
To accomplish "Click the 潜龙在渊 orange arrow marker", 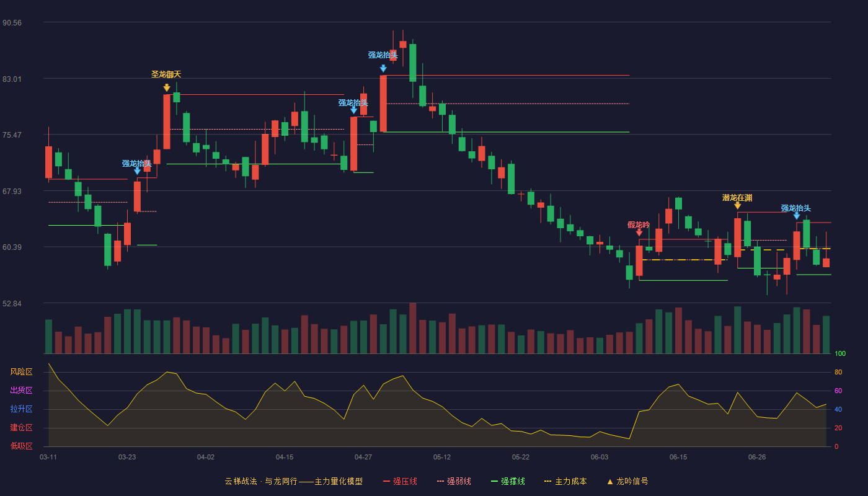I will tap(737, 205).
